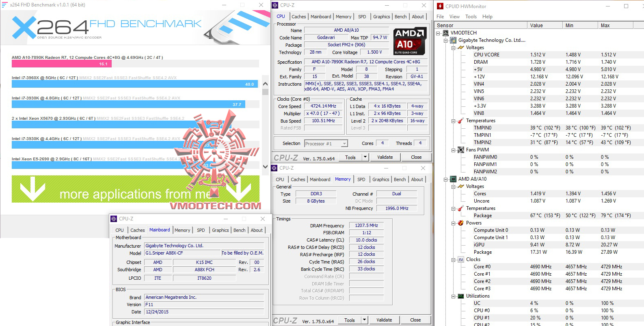Collapse the VMODTECH root node
Viewport: 644px width, 326px height.
tap(438, 33)
